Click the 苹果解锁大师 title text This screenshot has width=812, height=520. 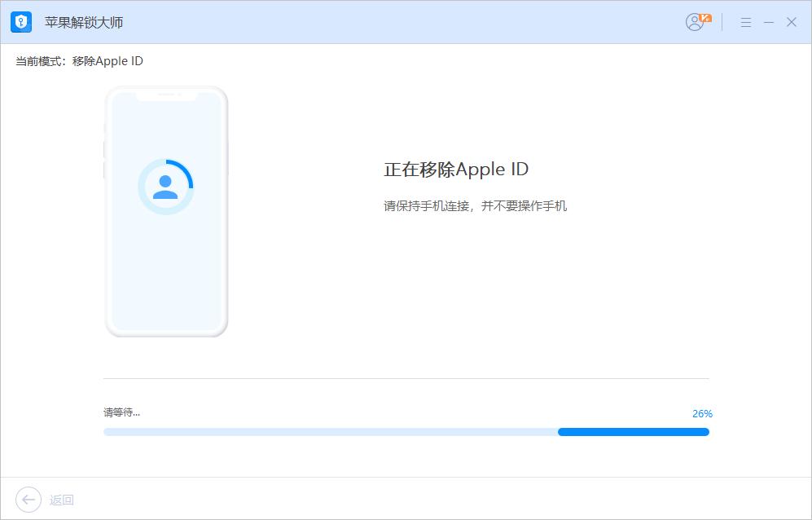[84, 22]
